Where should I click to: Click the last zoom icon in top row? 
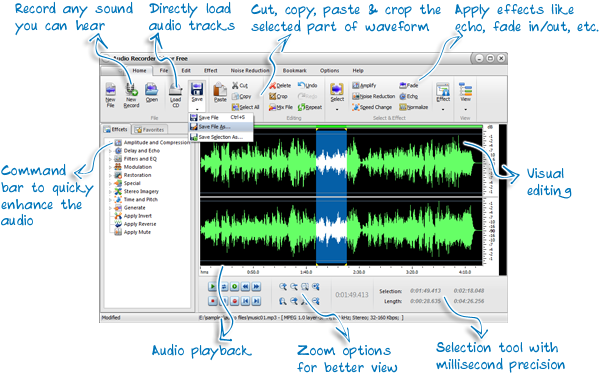316,287
